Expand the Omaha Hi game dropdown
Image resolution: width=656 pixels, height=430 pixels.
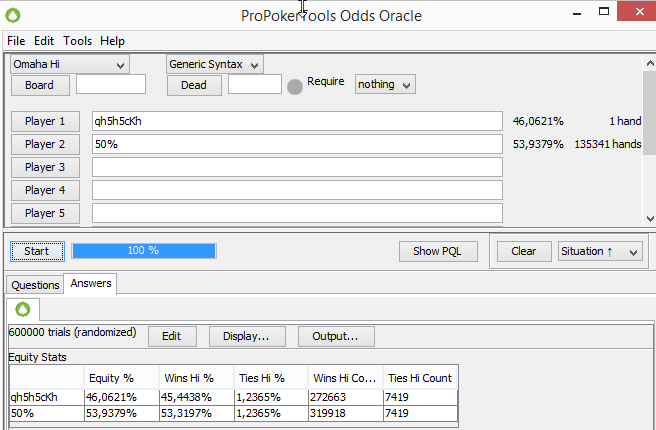(x=70, y=64)
